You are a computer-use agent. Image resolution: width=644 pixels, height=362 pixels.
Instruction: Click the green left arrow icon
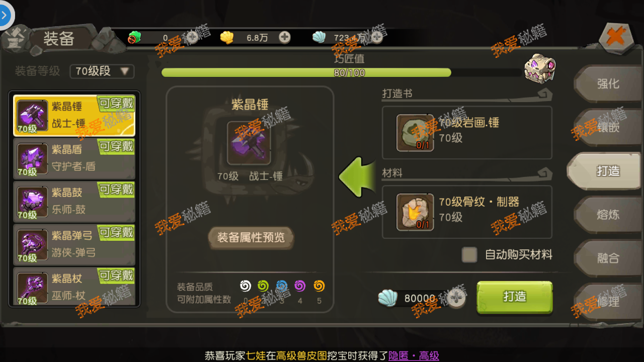[x=358, y=176]
